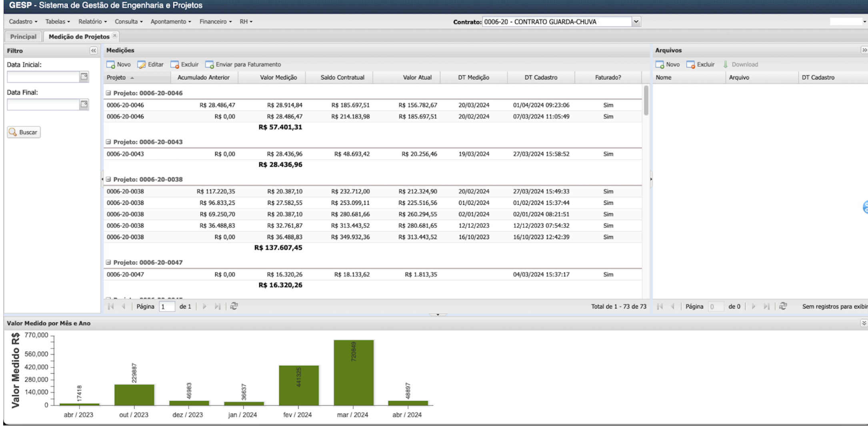Collapse the Filtro panel

tap(93, 51)
